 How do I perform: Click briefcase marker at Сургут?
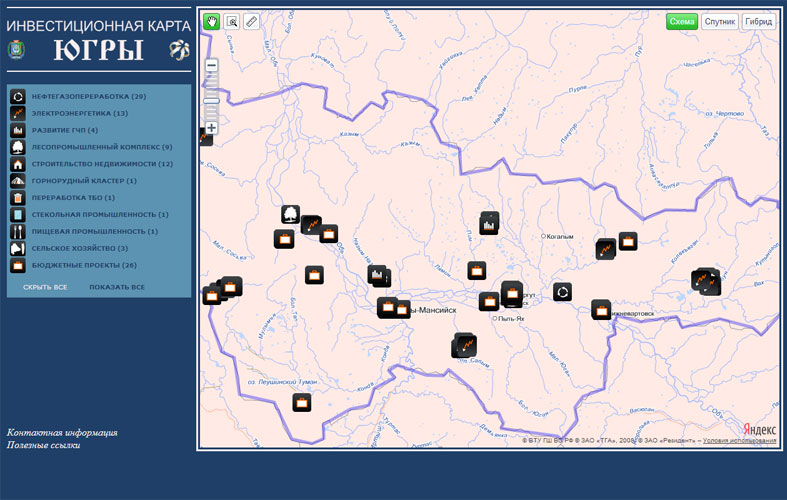[512, 294]
